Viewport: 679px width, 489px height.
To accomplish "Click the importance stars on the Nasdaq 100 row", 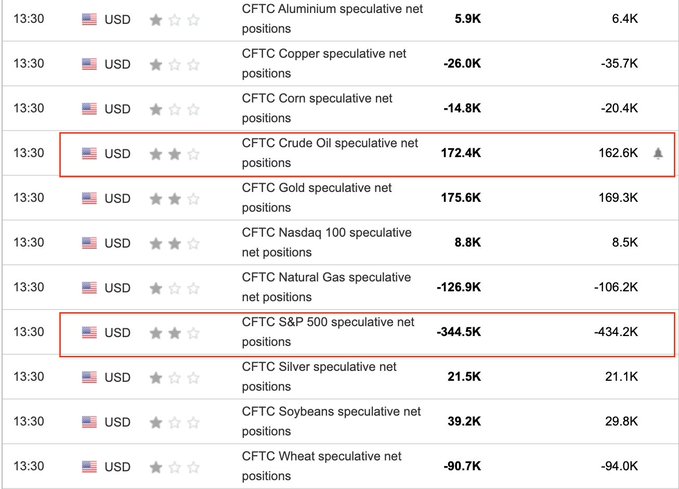I will (x=174, y=243).
